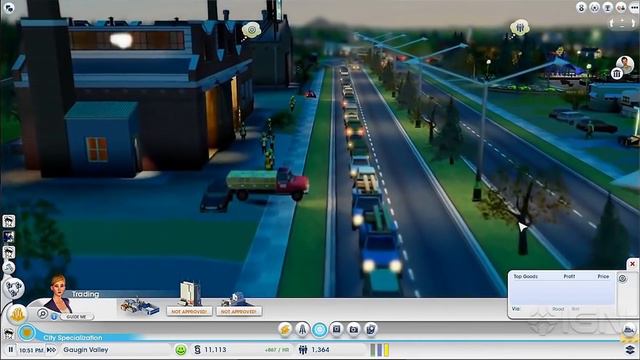Click the speech bubble icon top-left corner
The image size is (640, 360).
pyautogui.click(x=8, y=7)
